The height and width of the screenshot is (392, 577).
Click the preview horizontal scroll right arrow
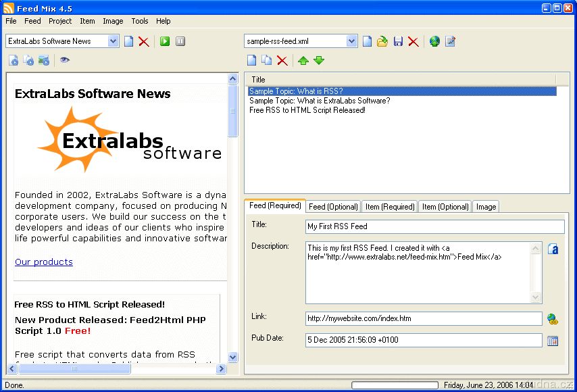(x=221, y=368)
